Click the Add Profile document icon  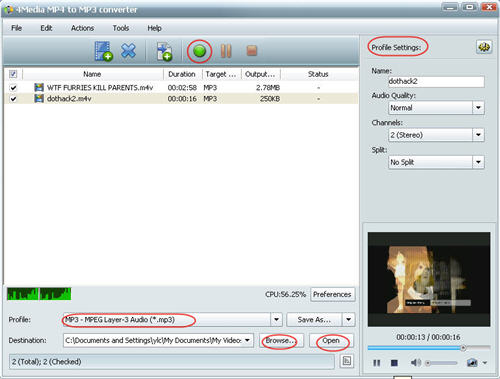click(x=164, y=51)
